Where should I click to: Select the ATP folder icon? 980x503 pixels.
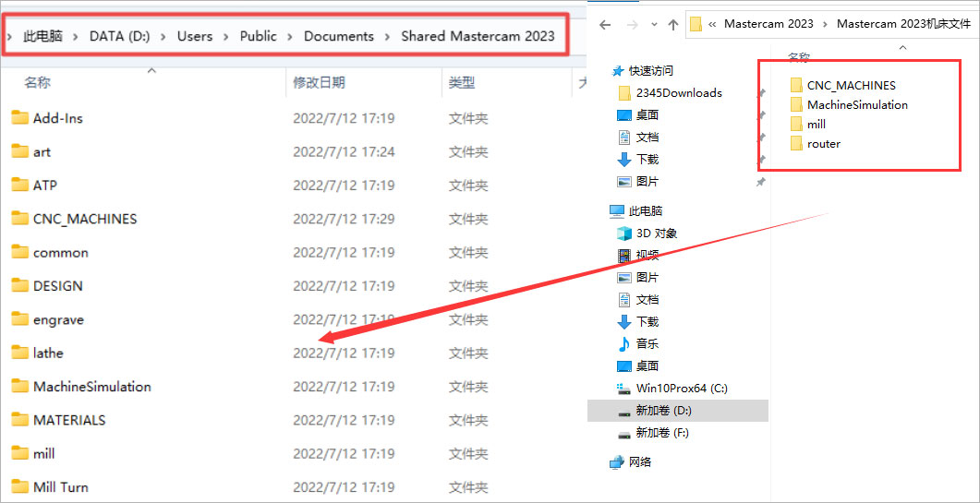pyautogui.click(x=20, y=185)
